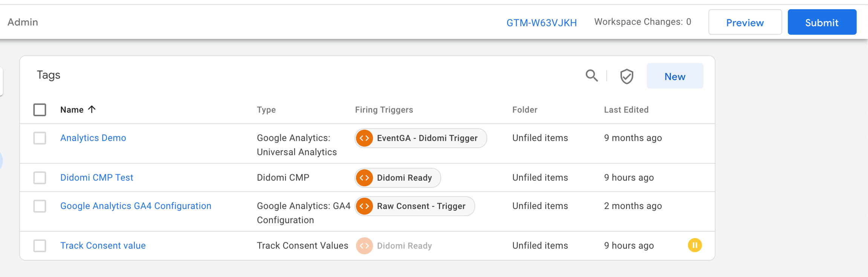Image resolution: width=868 pixels, height=277 pixels.
Task: Open the Analytics Demo tag
Action: coord(93,138)
